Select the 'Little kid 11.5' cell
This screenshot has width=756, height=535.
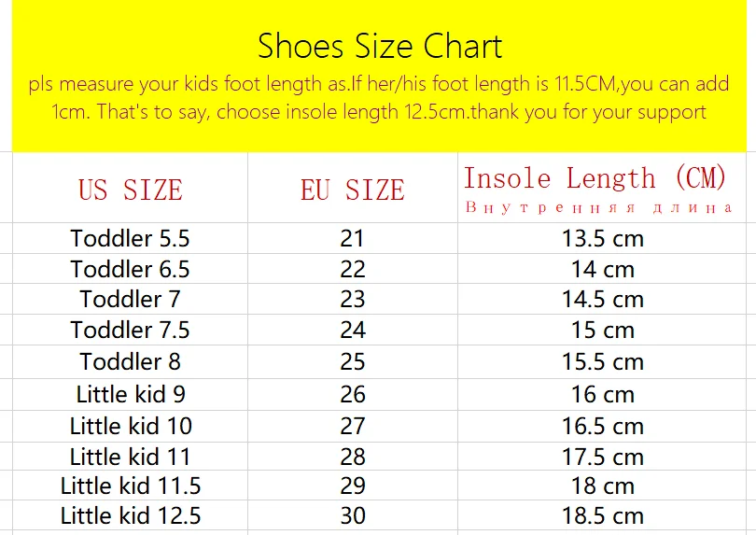click(130, 486)
